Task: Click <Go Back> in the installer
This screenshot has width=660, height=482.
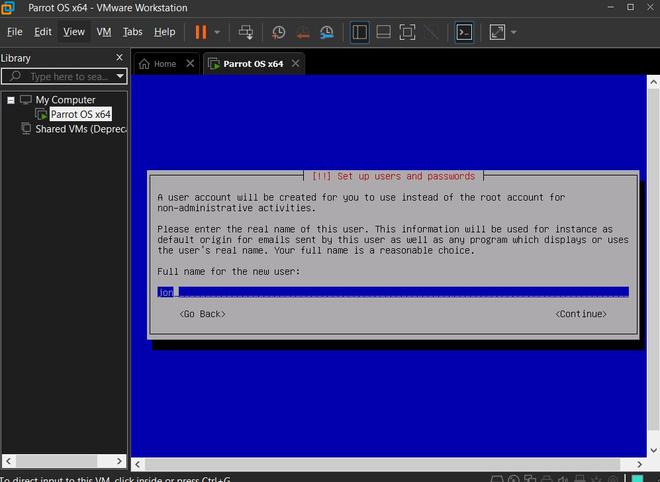Action: click(202, 314)
